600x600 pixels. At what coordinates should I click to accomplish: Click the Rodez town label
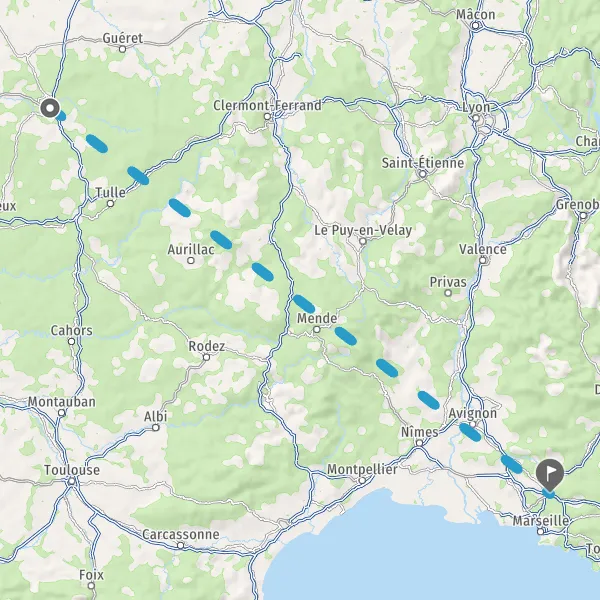(x=207, y=346)
